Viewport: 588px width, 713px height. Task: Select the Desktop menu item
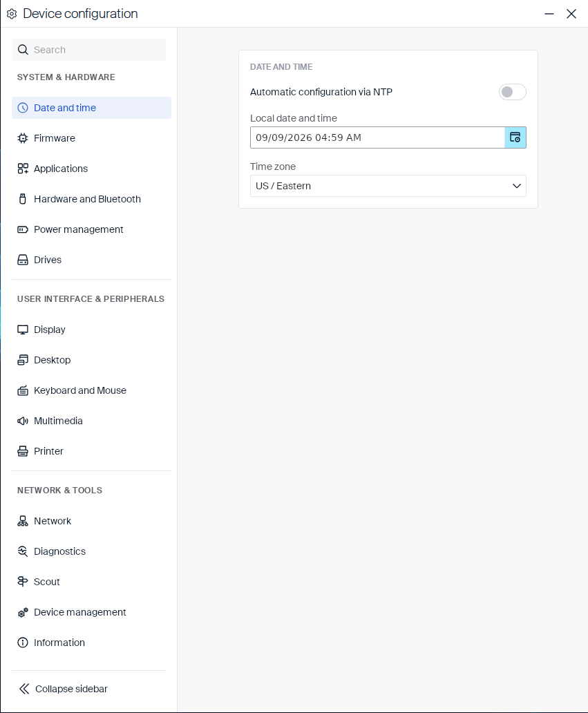[x=91, y=360]
